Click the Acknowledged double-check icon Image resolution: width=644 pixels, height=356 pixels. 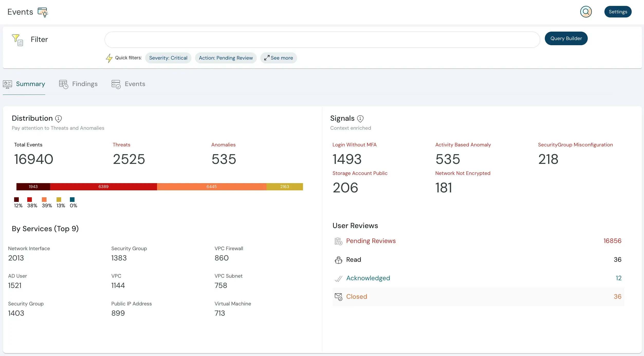338,278
